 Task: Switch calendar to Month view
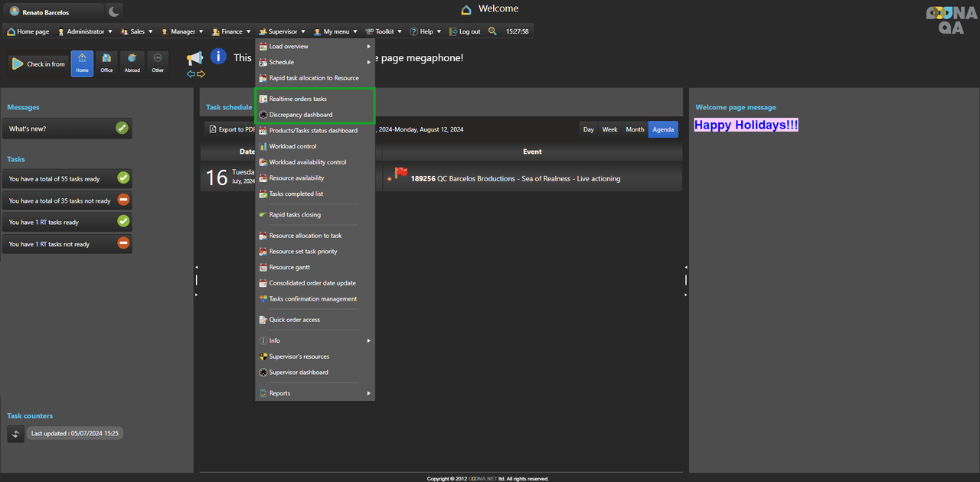tap(635, 129)
